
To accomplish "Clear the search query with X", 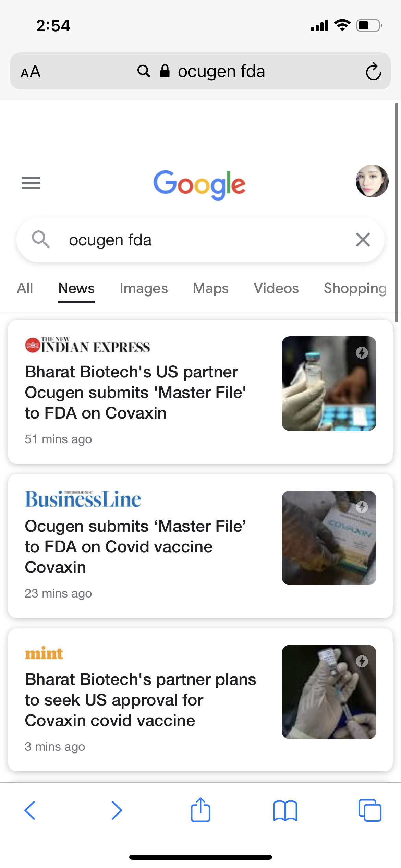I will (363, 240).
